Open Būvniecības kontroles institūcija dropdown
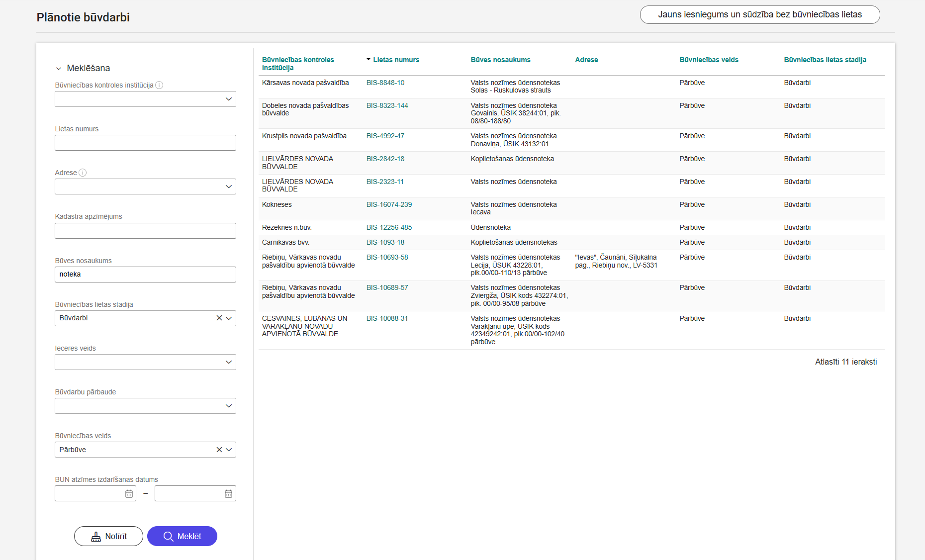The width and height of the screenshot is (925, 560). [228, 99]
